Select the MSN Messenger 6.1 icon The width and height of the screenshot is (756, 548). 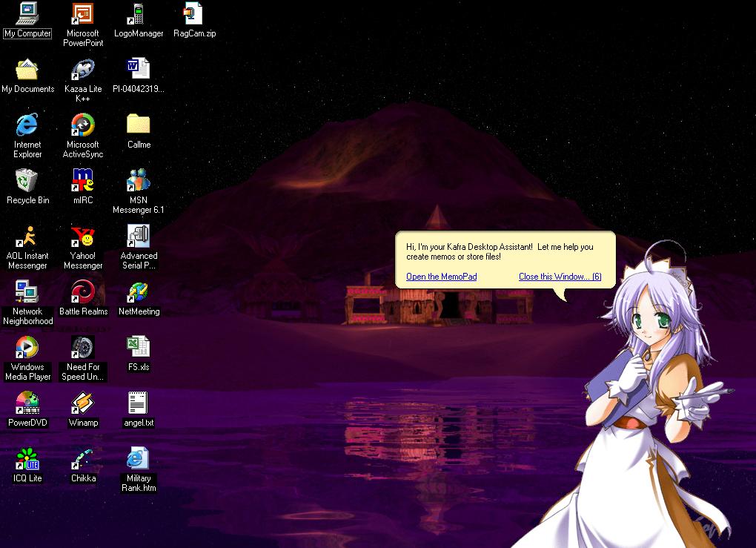pos(138,181)
